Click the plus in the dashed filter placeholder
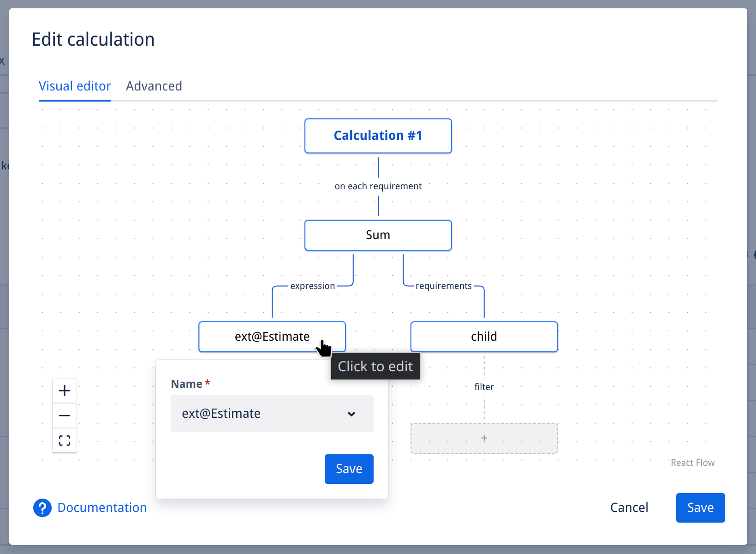Image resolution: width=756 pixels, height=554 pixels. point(484,438)
